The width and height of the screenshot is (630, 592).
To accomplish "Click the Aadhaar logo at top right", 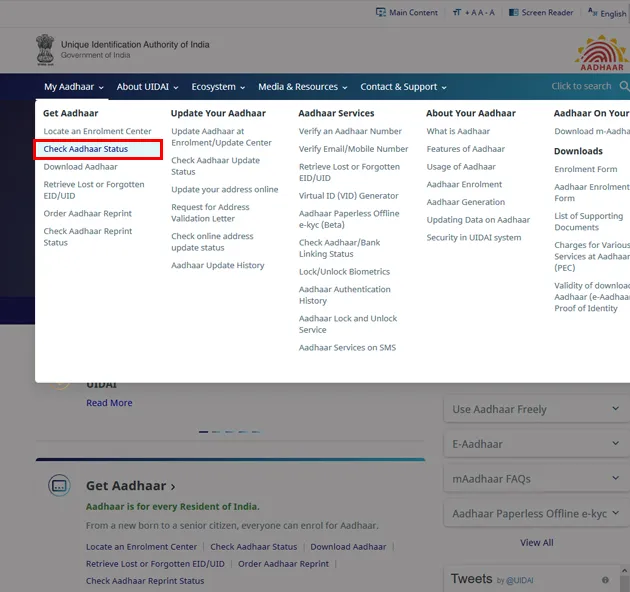I will pos(602,52).
